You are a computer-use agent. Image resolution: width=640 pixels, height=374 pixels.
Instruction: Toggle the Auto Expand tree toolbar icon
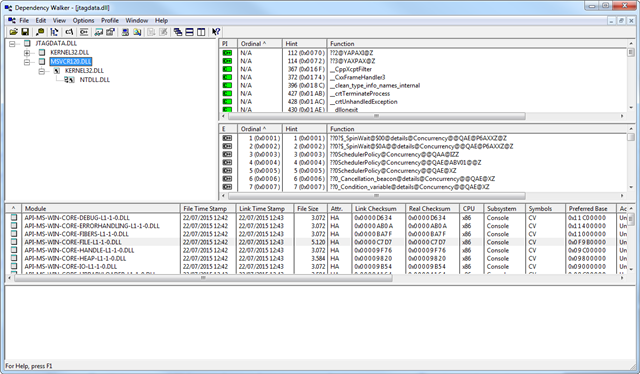click(54, 32)
